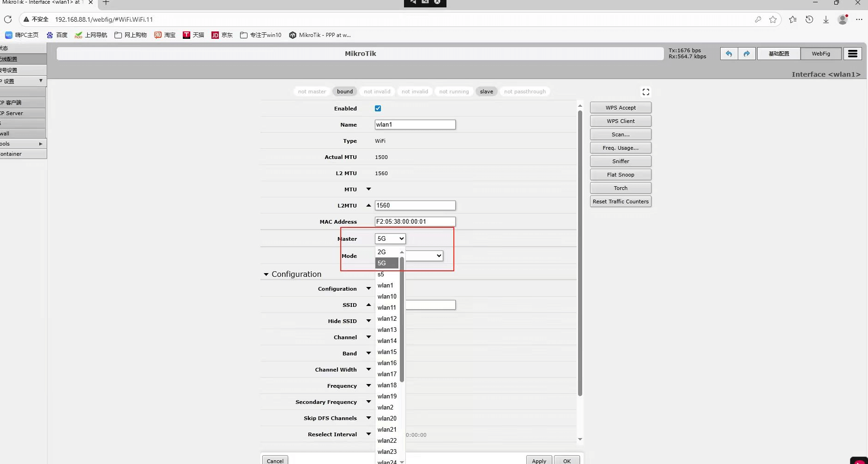Click the WPS Accept button

coord(621,108)
